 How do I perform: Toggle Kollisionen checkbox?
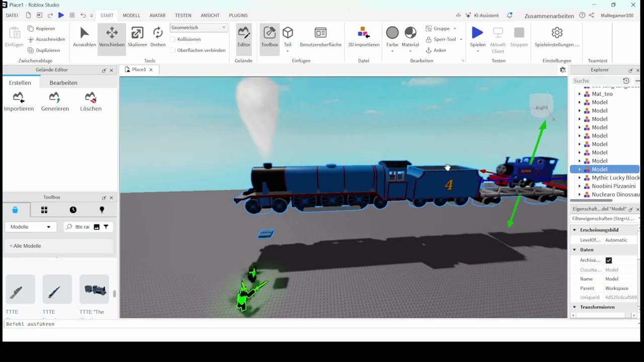tap(173, 39)
